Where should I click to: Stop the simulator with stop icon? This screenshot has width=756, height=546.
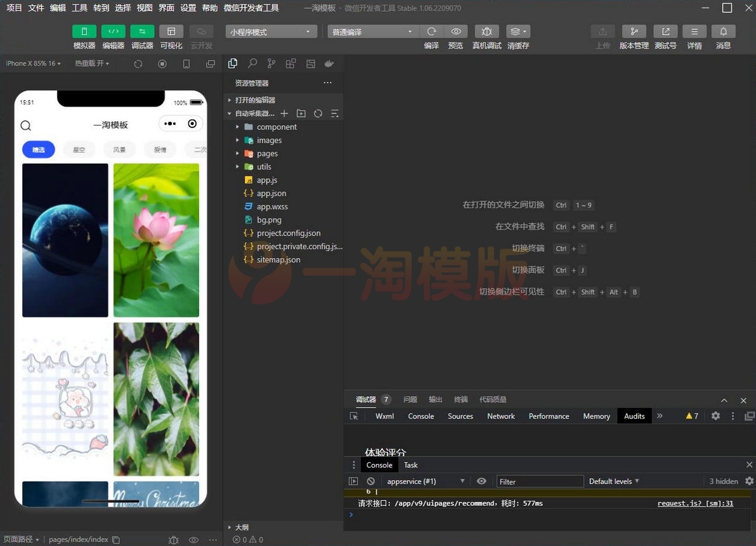coord(162,63)
